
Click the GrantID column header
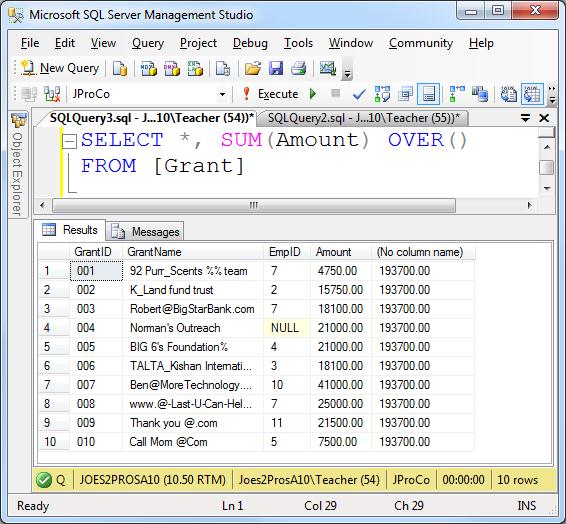(96, 252)
